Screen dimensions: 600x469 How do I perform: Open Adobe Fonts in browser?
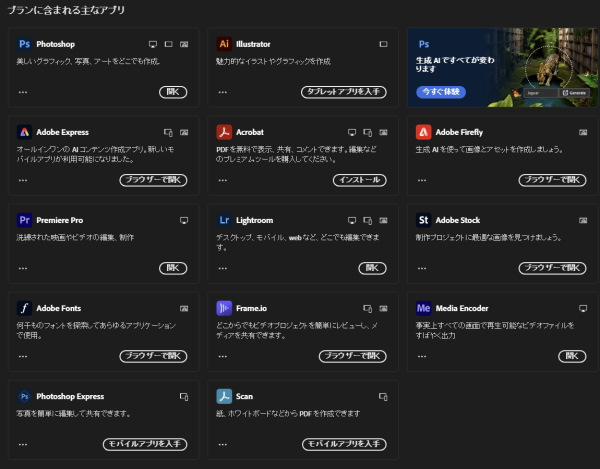click(153, 356)
